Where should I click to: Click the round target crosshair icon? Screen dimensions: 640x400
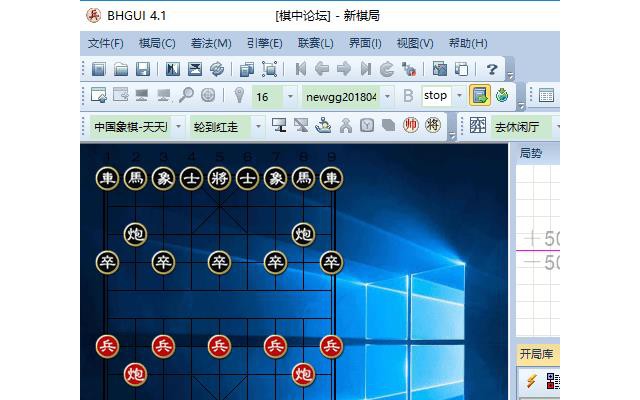coord(208,95)
